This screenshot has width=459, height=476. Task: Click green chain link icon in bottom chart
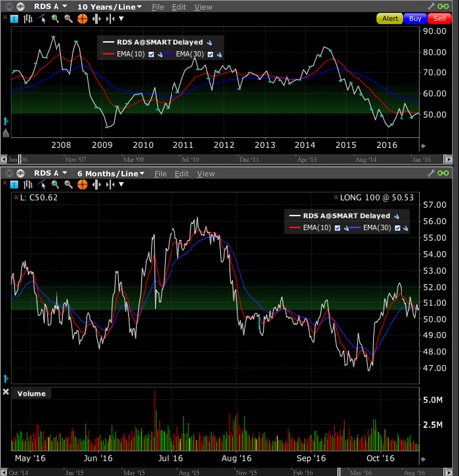443,173
